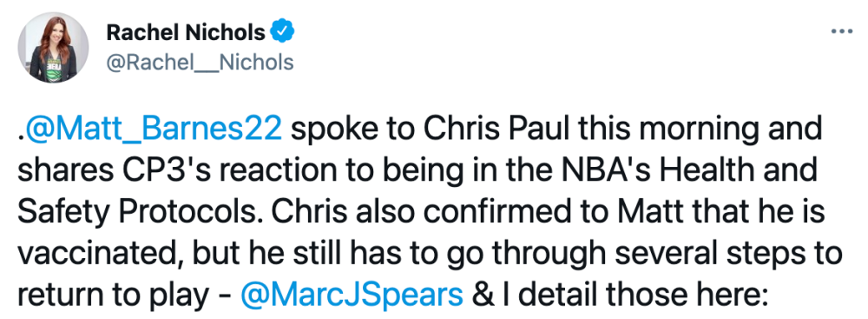
Task: Open the Rachel Nichols display name link
Action: tap(186, 33)
